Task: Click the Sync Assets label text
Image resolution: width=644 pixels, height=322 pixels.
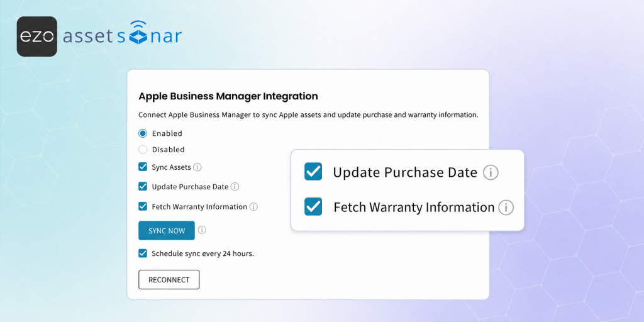Action: pyautogui.click(x=171, y=167)
